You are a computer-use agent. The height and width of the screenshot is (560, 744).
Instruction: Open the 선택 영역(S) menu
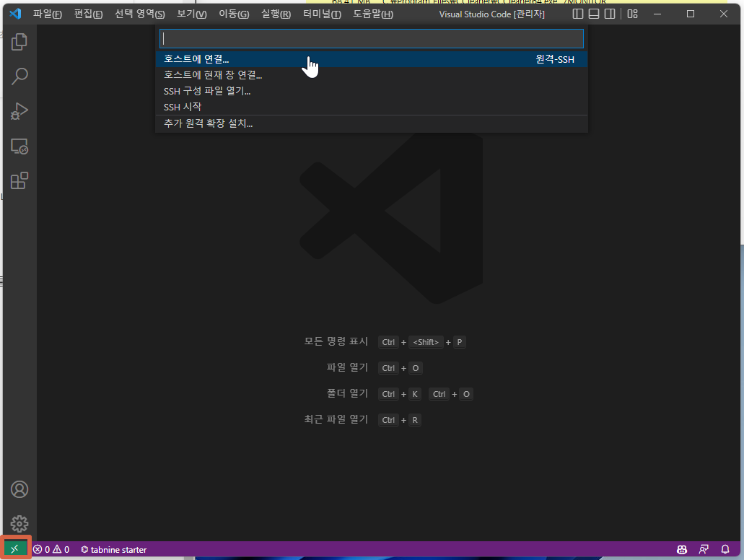[x=139, y=14]
